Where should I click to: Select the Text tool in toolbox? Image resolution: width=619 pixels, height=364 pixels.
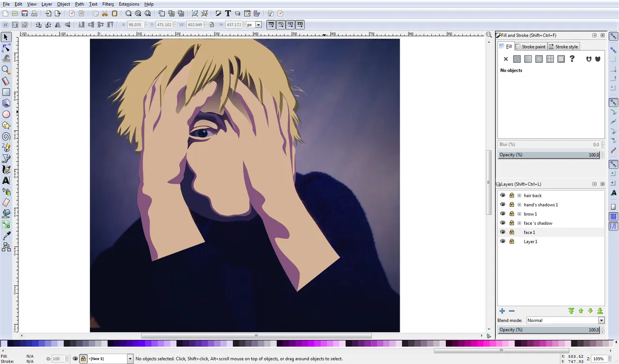6,180
